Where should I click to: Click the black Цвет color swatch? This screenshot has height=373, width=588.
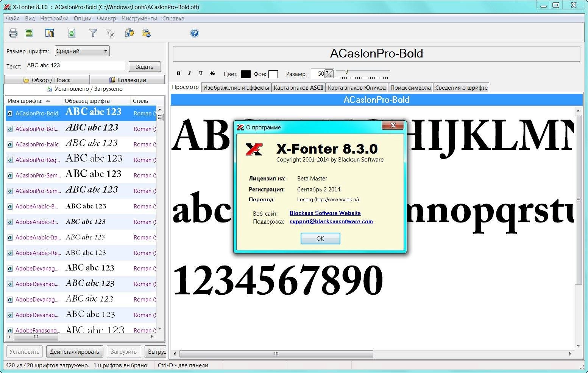pos(246,74)
